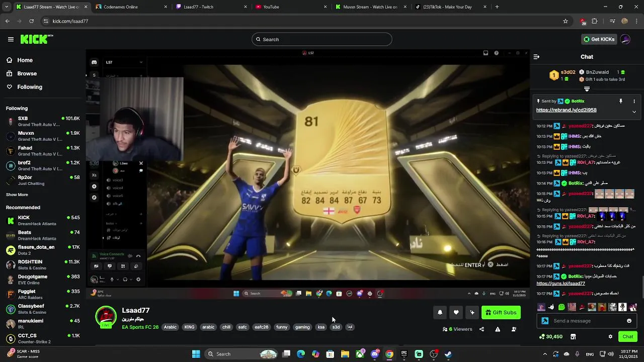Screen dimensions: 644x362
Task: Click the sparkle subscribe button
Action: point(472,312)
